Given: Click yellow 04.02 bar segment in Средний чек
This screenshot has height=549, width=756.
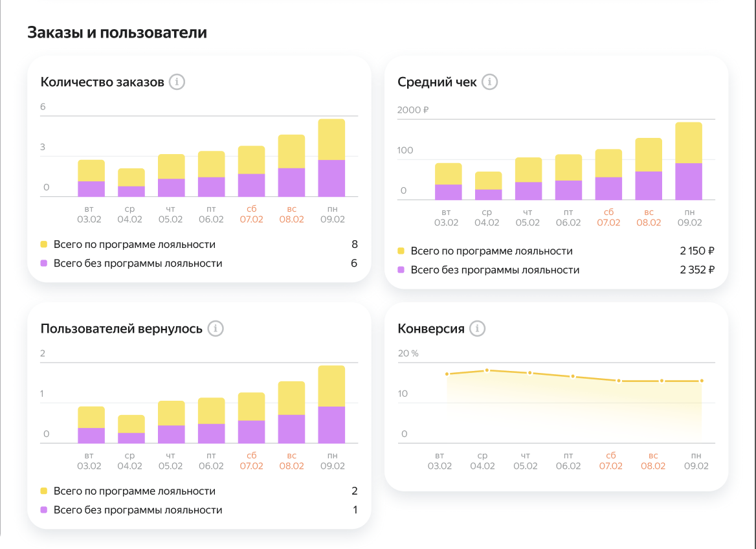Looking at the screenshot, I should tap(487, 181).
